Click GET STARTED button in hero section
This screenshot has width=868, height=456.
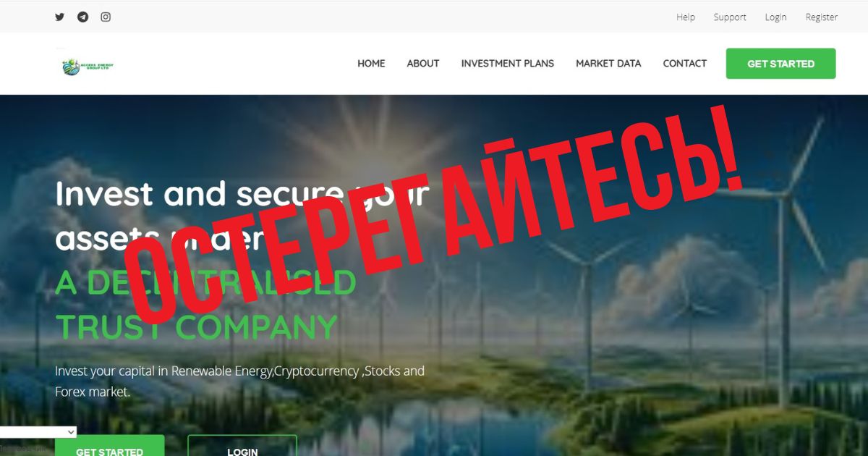pos(110,446)
